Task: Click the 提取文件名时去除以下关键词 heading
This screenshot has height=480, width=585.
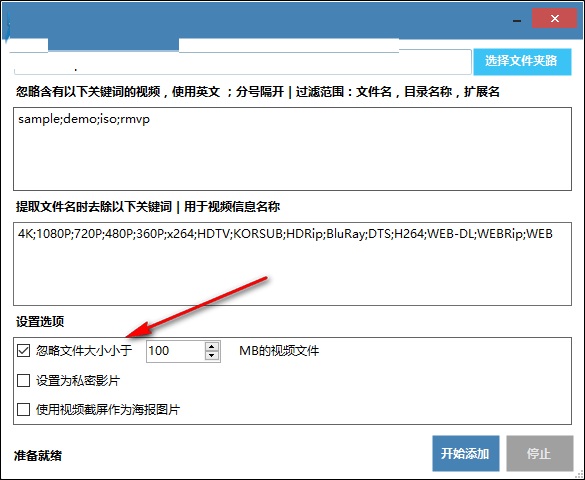Action: (x=94, y=206)
